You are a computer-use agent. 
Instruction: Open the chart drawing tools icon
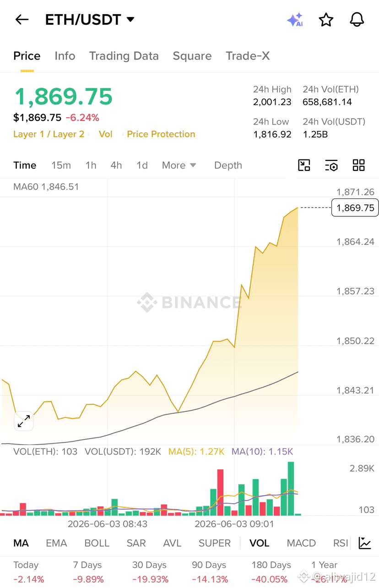pyautogui.click(x=304, y=165)
